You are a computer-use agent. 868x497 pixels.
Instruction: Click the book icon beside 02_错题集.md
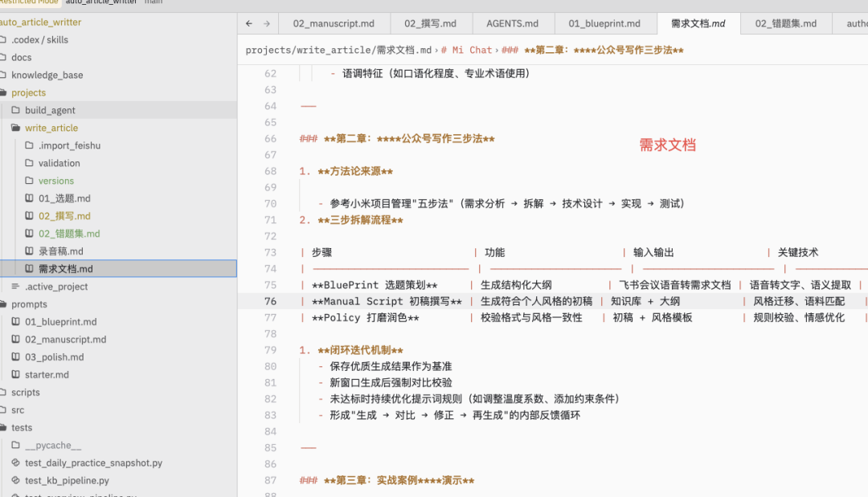click(x=30, y=234)
